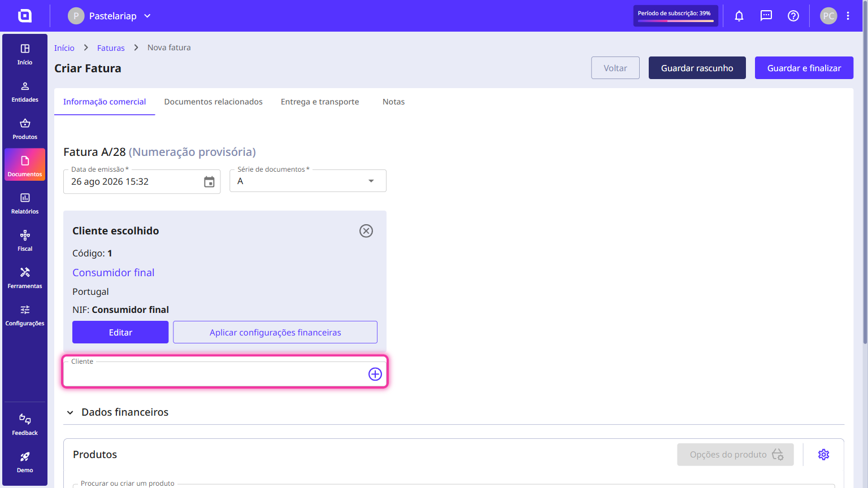Go to the Início breadcrumb link
Screen dimensions: 868x488
64,48
